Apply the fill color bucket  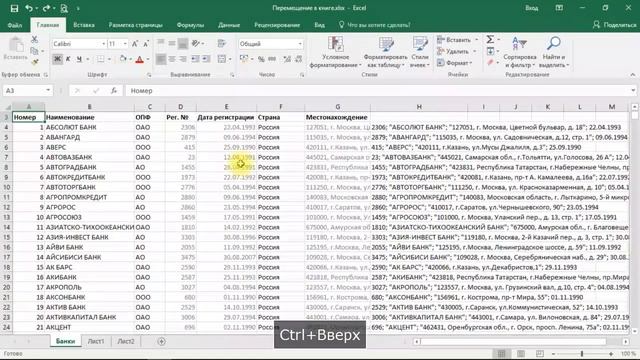click(x=123, y=60)
